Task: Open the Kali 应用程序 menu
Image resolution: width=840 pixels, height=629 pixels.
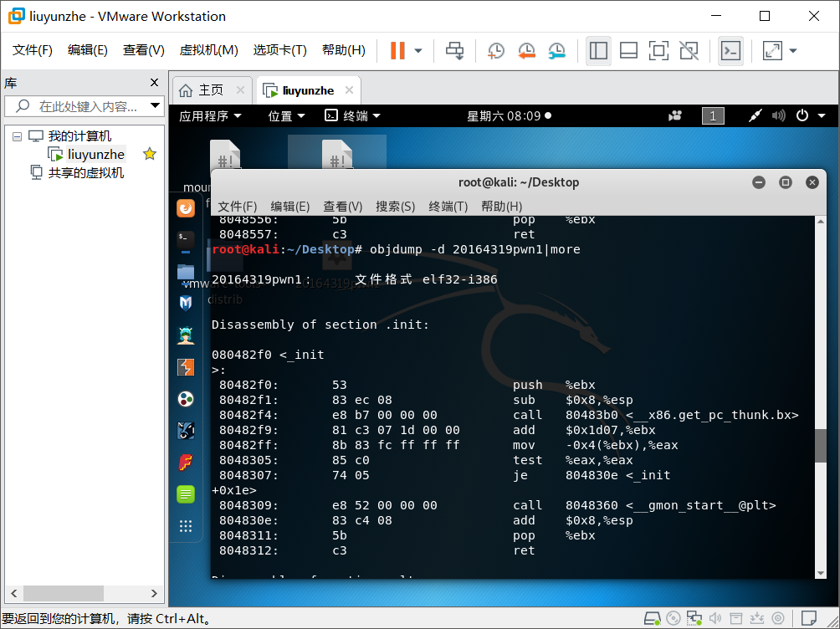Action: 210,115
